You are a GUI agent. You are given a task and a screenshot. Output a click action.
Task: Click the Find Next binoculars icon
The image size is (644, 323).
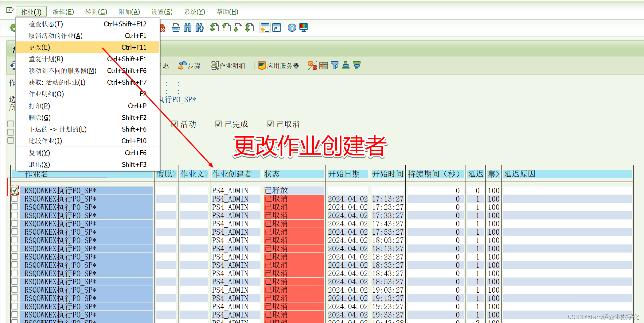(199, 28)
